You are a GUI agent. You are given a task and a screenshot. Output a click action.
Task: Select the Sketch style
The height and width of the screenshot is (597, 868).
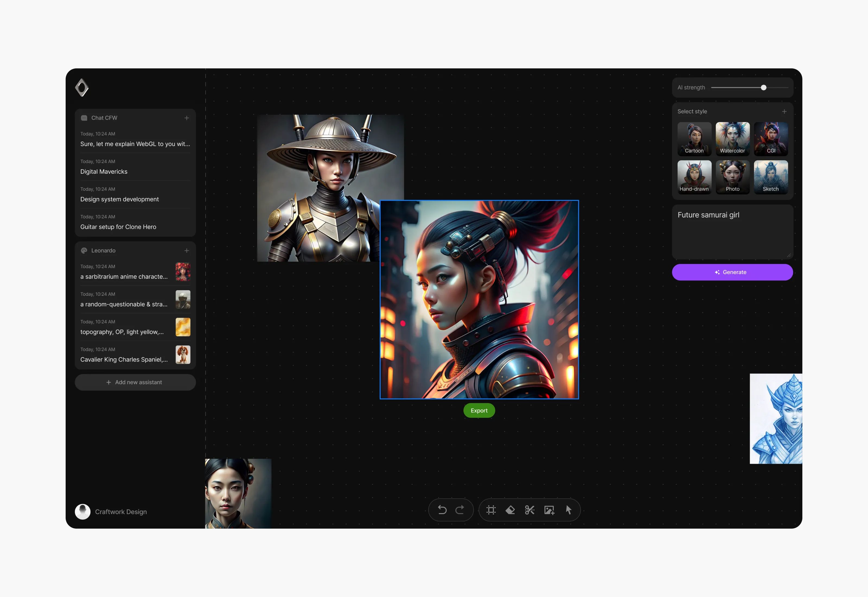tap(771, 177)
